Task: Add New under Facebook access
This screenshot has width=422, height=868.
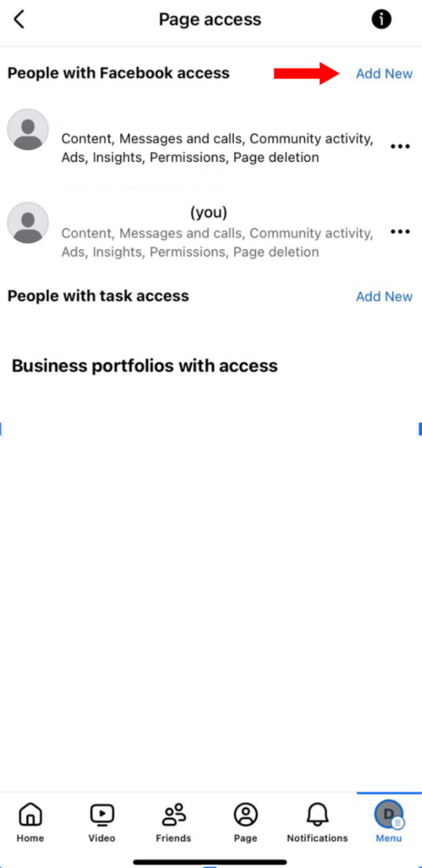Action: (x=384, y=74)
